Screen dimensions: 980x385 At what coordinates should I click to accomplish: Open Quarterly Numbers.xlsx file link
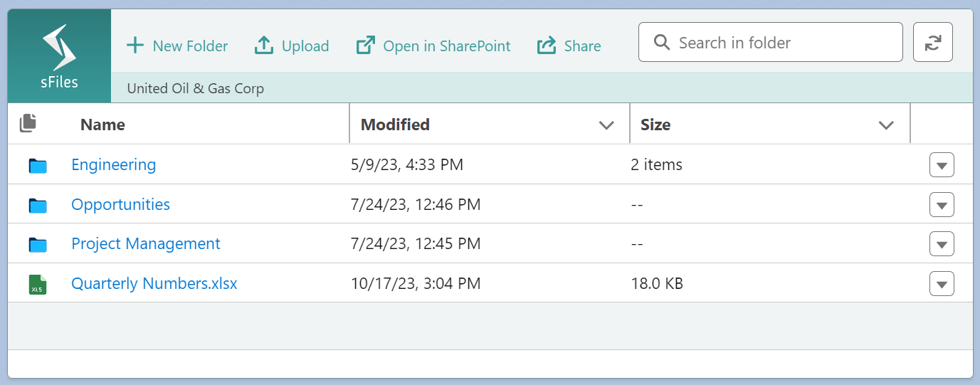(154, 283)
